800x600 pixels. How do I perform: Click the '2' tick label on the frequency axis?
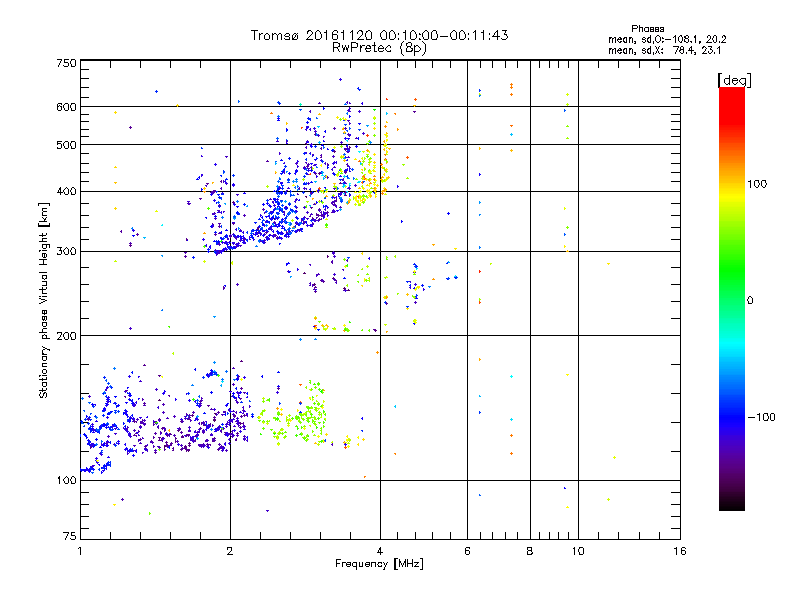(230, 551)
